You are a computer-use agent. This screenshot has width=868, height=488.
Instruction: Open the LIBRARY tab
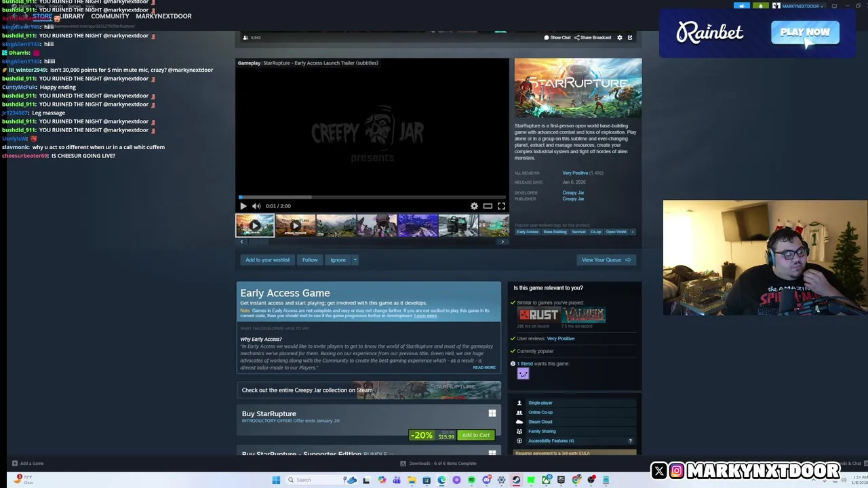pyautogui.click(x=72, y=16)
